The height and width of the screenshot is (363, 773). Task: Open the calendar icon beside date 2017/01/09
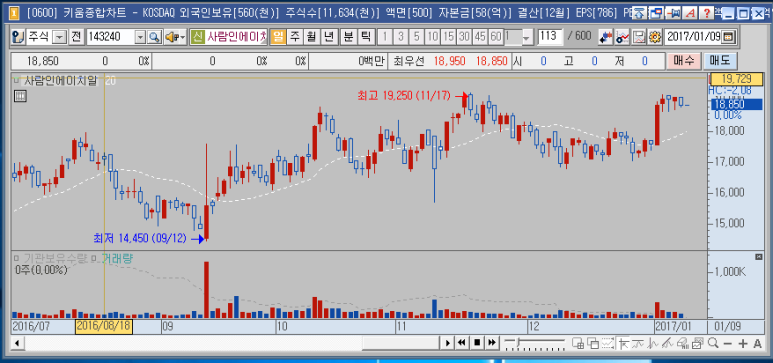tap(729, 36)
